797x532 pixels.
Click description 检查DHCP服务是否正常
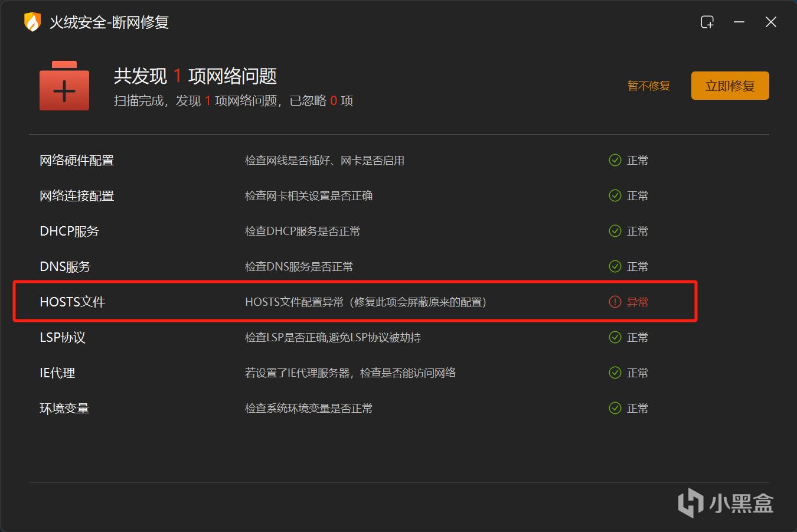coord(302,231)
